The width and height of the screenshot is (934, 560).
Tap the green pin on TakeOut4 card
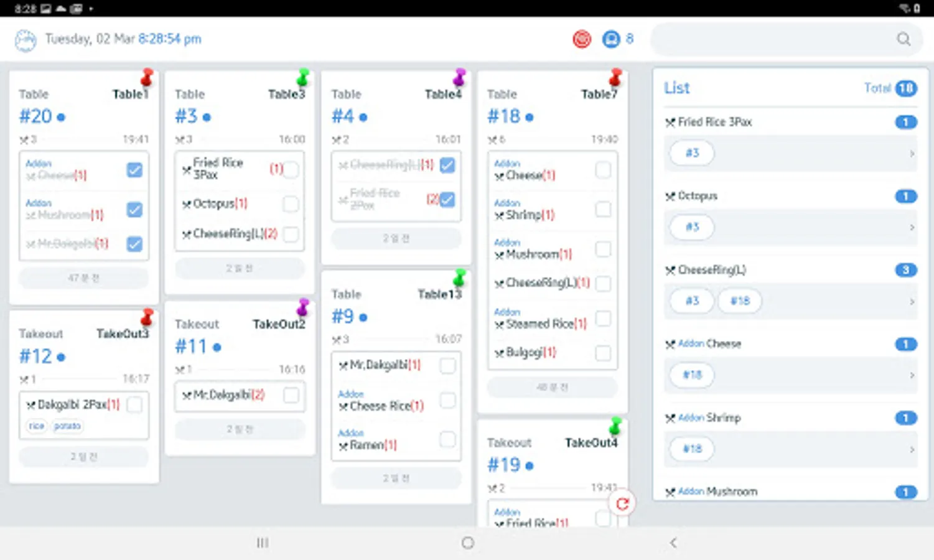615,426
